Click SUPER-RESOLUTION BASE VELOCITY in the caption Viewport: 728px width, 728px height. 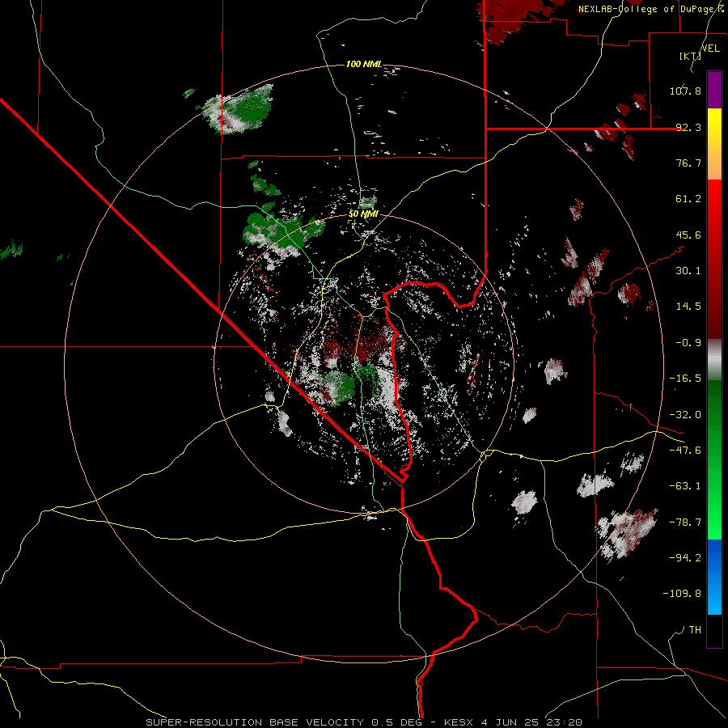tap(256, 722)
